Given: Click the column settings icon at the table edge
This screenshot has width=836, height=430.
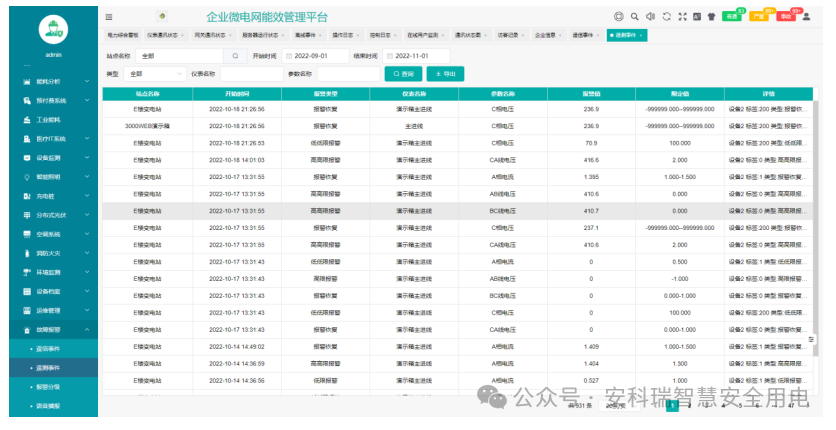Looking at the screenshot, I should point(811,339).
